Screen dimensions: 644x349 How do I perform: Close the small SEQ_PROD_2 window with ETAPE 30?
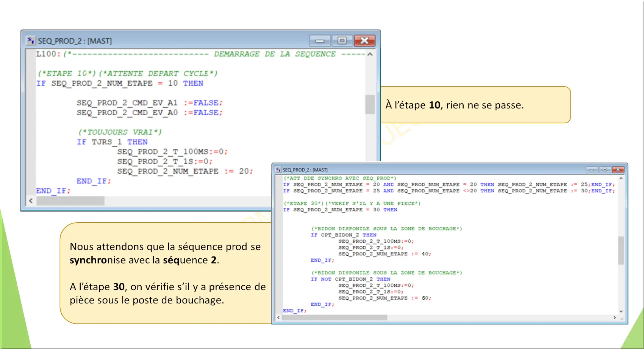[x=618, y=170]
